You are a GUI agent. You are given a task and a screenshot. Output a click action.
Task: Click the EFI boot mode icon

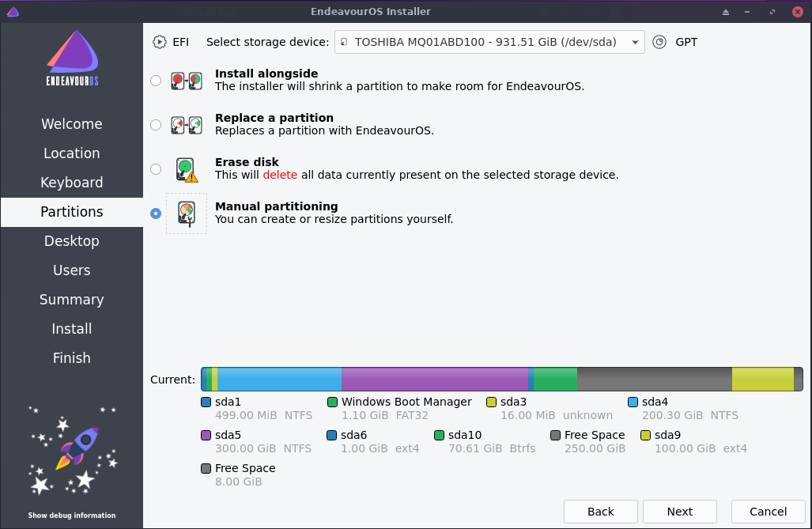(x=160, y=42)
